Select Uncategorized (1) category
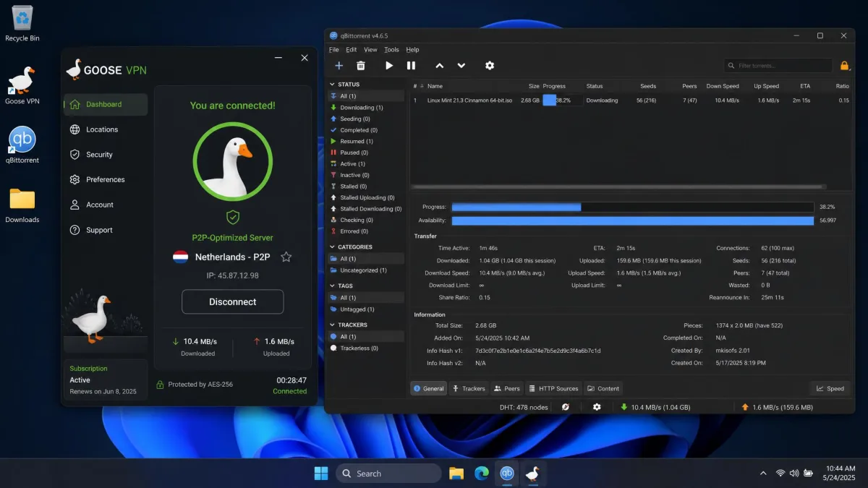 (x=366, y=270)
